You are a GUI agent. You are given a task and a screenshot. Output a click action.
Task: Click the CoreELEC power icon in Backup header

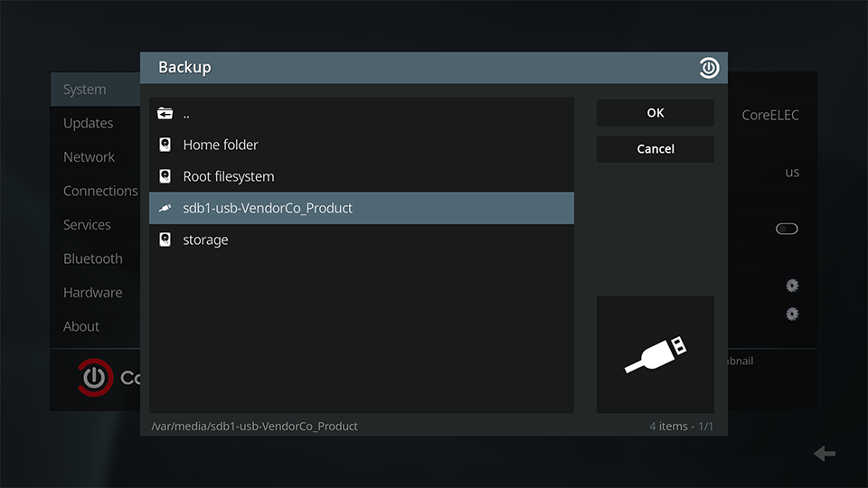709,68
